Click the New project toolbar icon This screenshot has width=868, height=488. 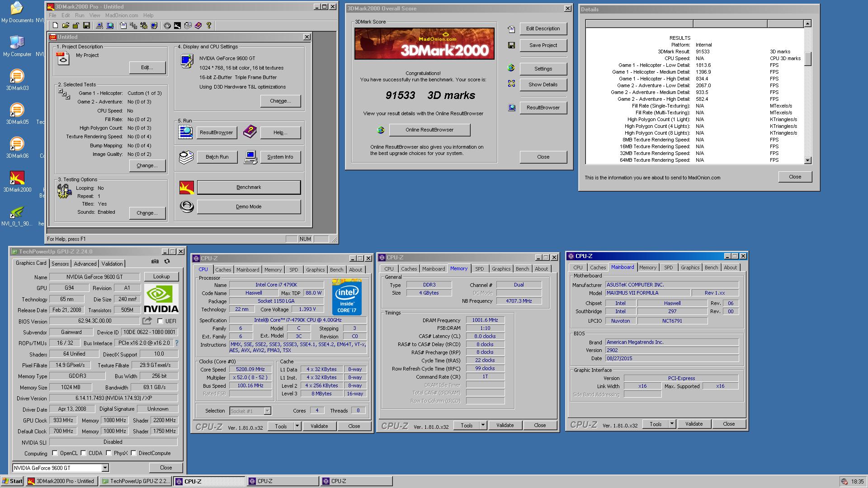pyautogui.click(x=55, y=26)
